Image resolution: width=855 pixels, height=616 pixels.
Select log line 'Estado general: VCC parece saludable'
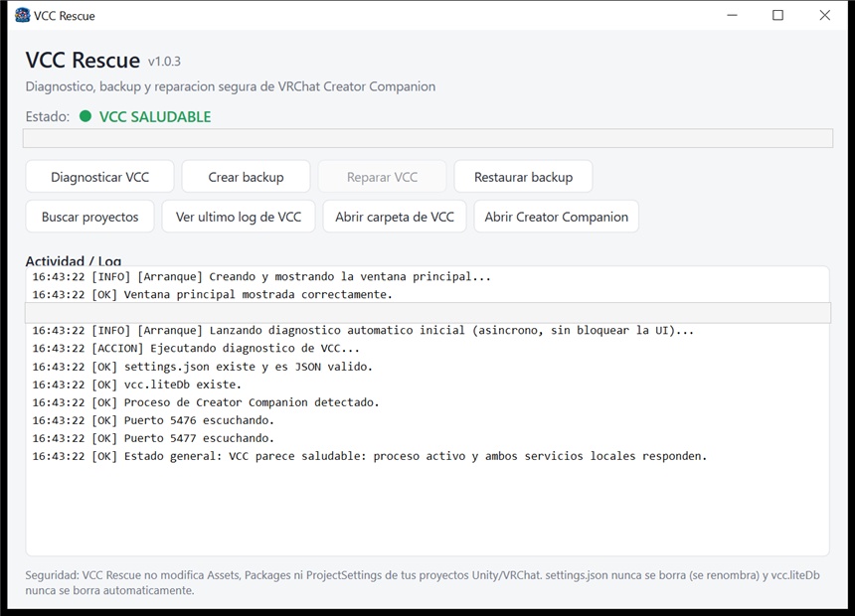(369, 456)
